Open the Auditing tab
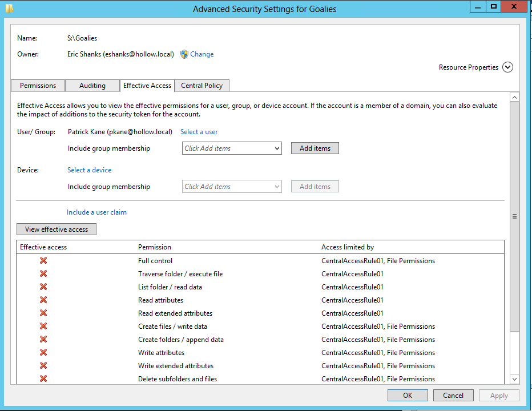The width and height of the screenshot is (532, 411). [92, 86]
